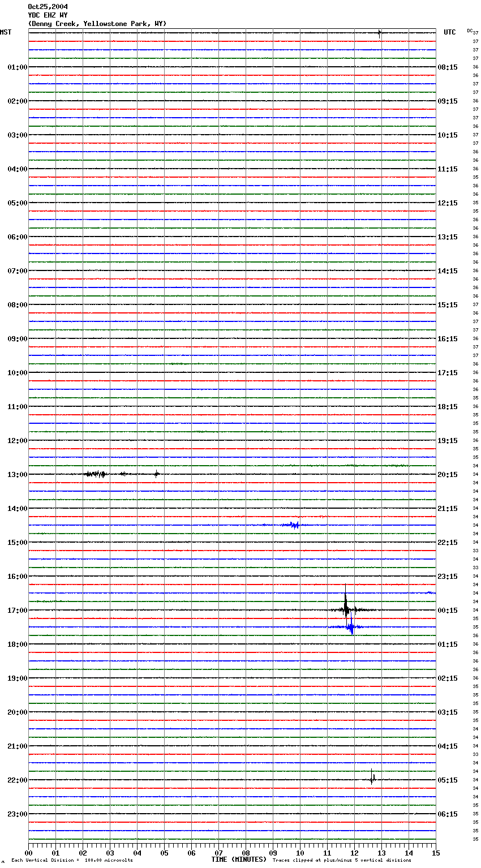
Task: Click the 17:00 MST time label
Action: (18, 611)
